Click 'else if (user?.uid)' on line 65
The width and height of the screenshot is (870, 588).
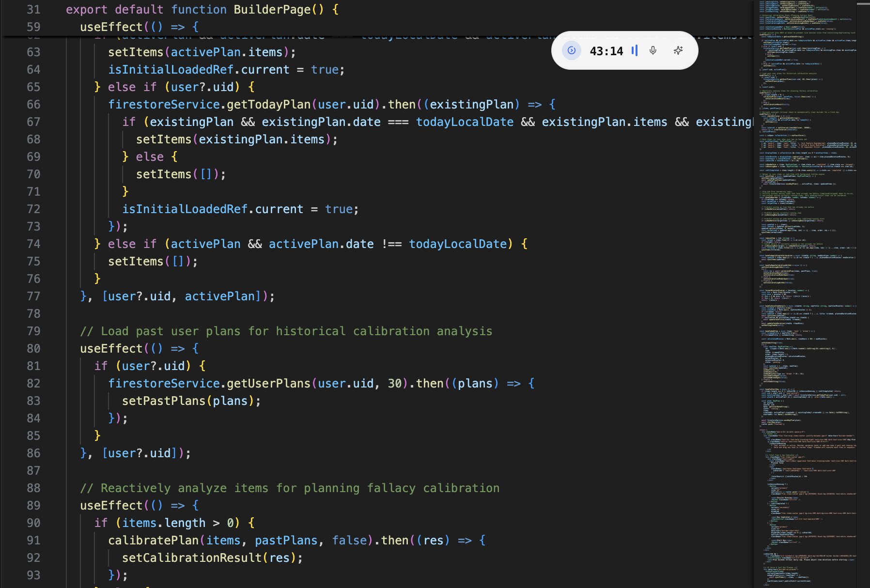[x=174, y=87]
